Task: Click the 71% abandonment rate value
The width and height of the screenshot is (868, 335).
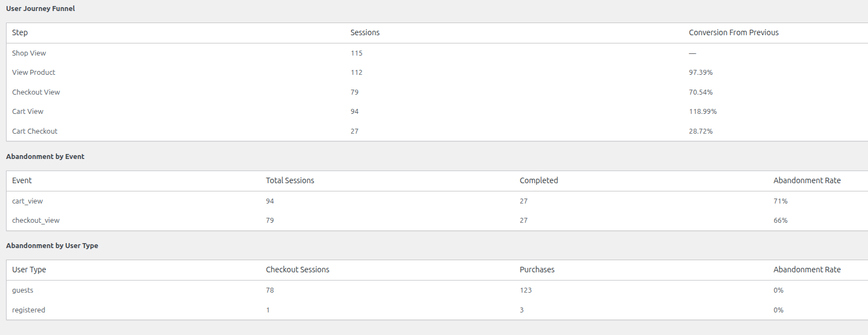Action: 781,201
